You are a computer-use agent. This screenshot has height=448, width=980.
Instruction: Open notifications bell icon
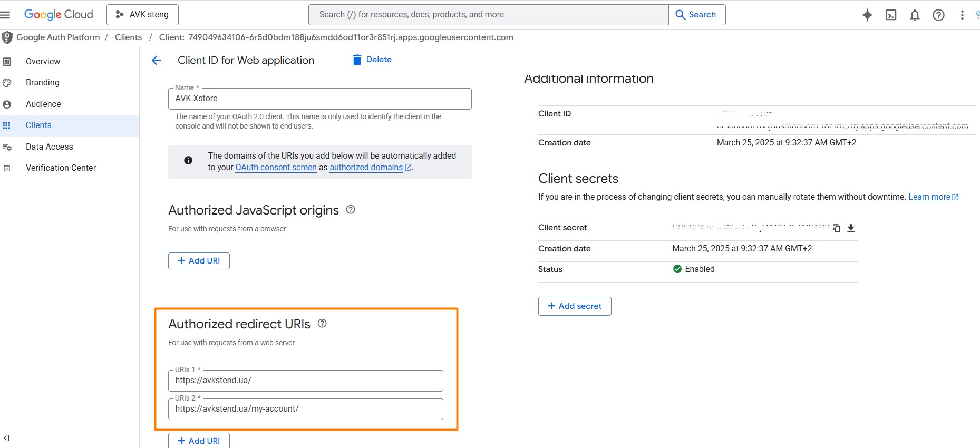pos(915,15)
